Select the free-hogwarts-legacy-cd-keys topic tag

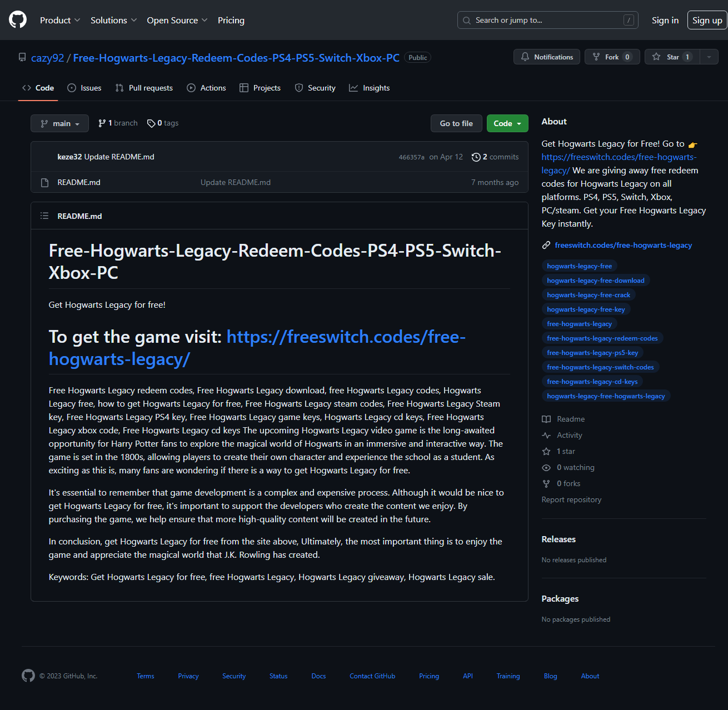[592, 382]
